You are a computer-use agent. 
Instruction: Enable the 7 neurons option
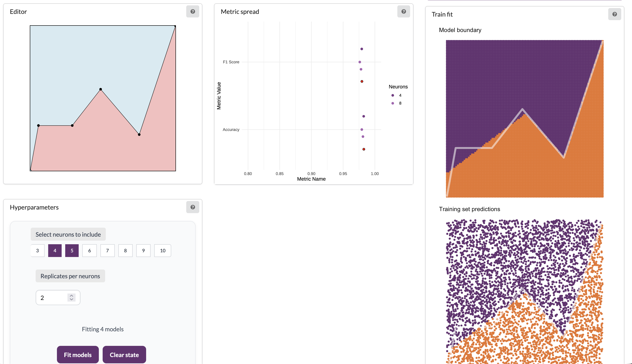click(107, 251)
